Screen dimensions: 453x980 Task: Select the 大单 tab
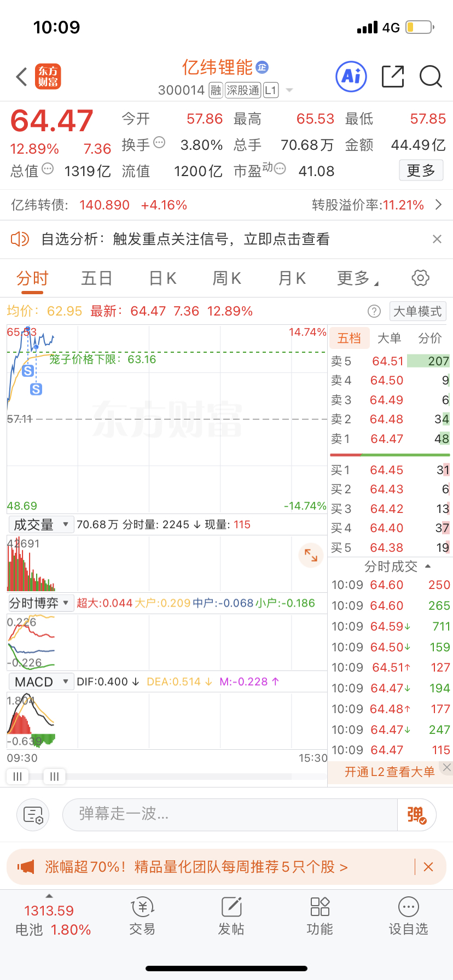point(390,339)
